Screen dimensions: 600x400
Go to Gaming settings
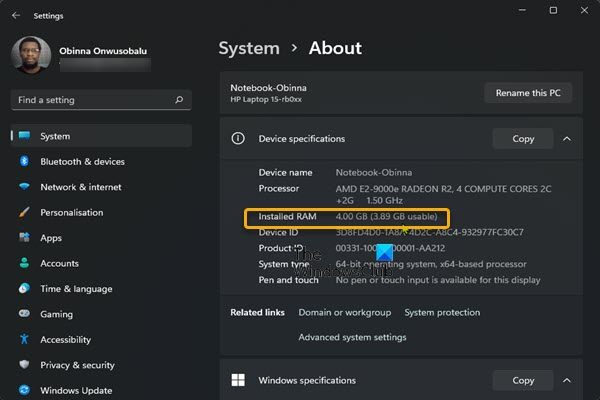point(101,314)
